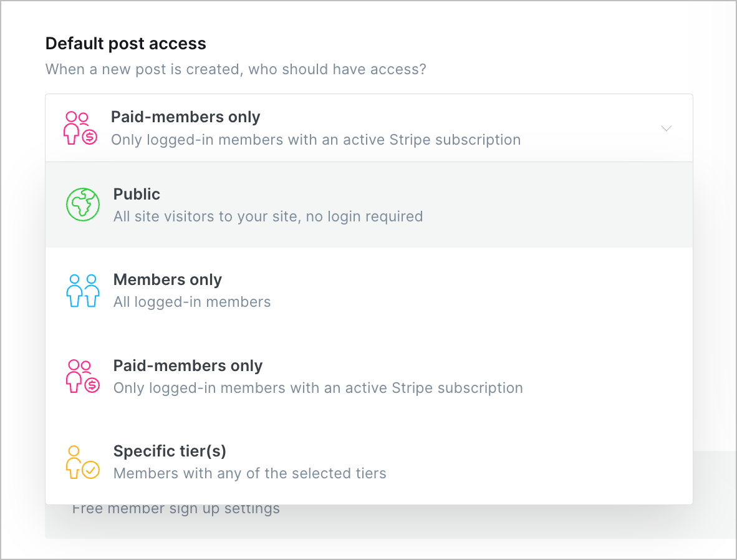Image resolution: width=737 pixels, height=560 pixels.
Task: Select the "Public" access option
Action: (x=137, y=195)
